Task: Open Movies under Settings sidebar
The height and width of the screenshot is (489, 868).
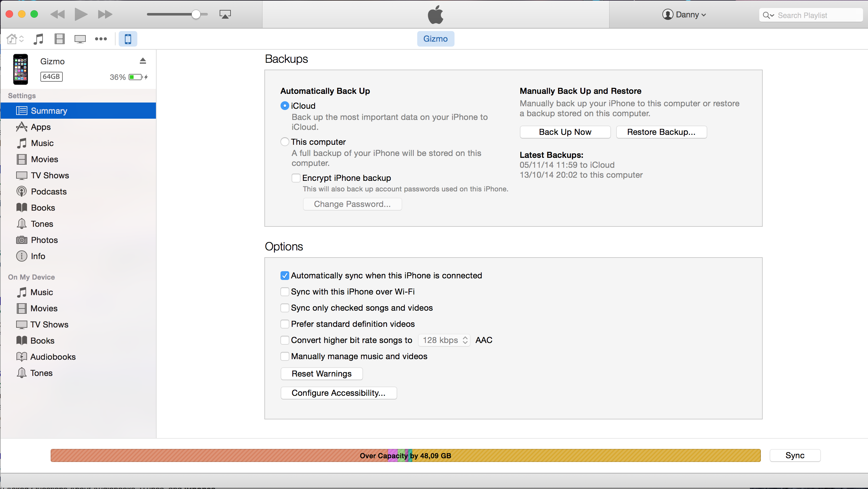Action: click(x=78, y=159)
